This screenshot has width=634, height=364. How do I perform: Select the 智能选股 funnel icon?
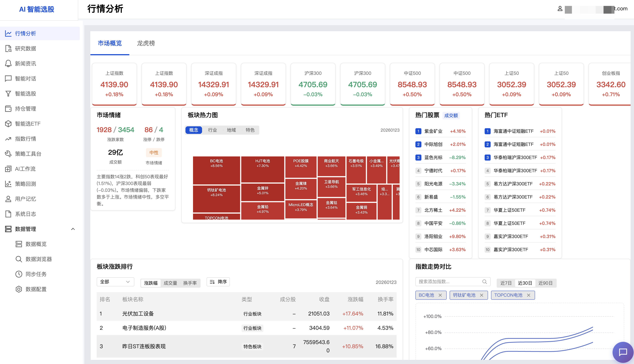point(8,93)
